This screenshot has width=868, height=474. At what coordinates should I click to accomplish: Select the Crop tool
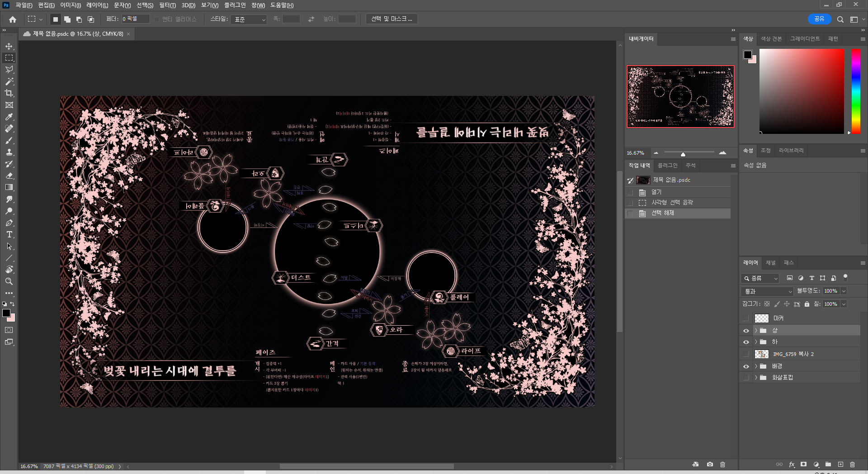pyautogui.click(x=9, y=93)
